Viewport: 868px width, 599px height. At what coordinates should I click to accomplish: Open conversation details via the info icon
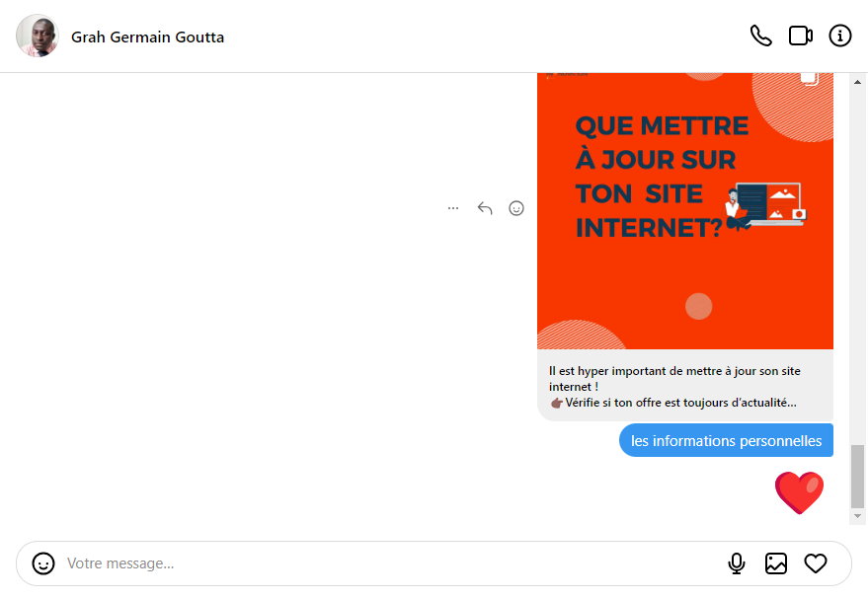pyautogui.click(x=839, y=36)
